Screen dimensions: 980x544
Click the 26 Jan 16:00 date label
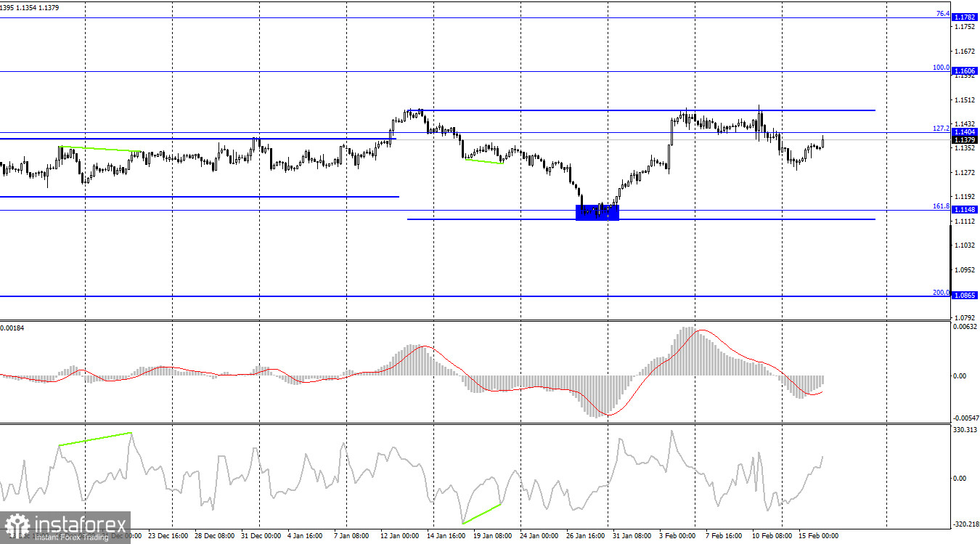[x=587, y=537]
